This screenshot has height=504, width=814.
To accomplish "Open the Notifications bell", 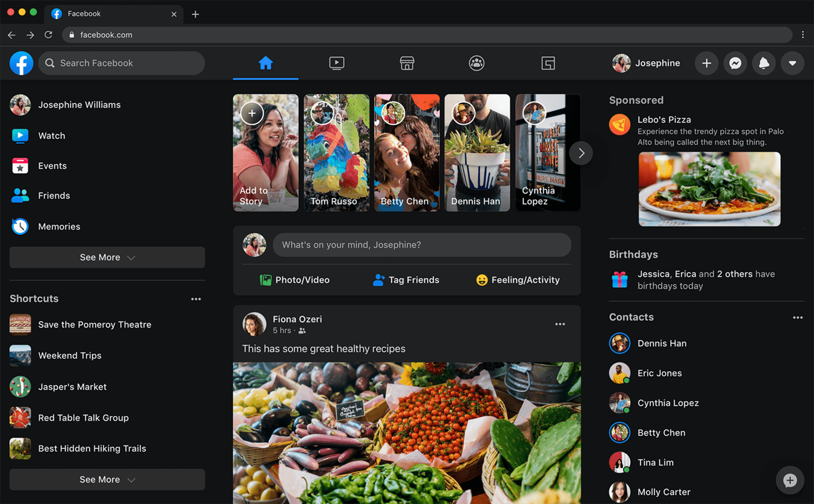I will pyautogui.click(x=764, y=63).
